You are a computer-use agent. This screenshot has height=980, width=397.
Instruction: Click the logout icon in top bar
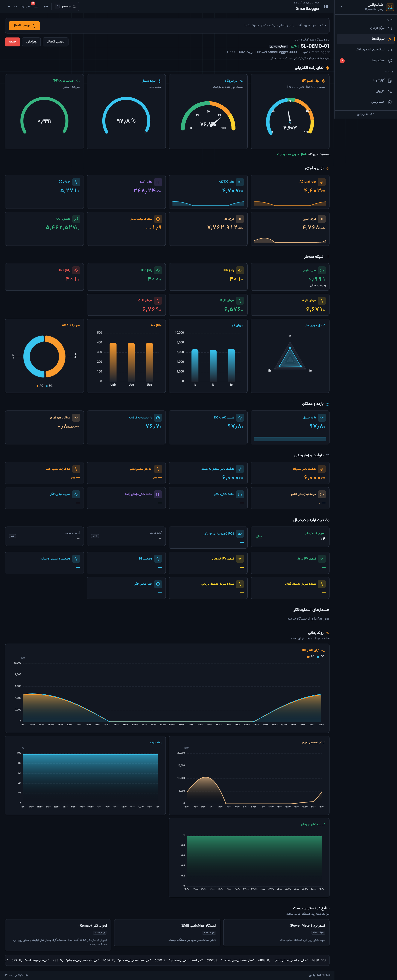8,6
